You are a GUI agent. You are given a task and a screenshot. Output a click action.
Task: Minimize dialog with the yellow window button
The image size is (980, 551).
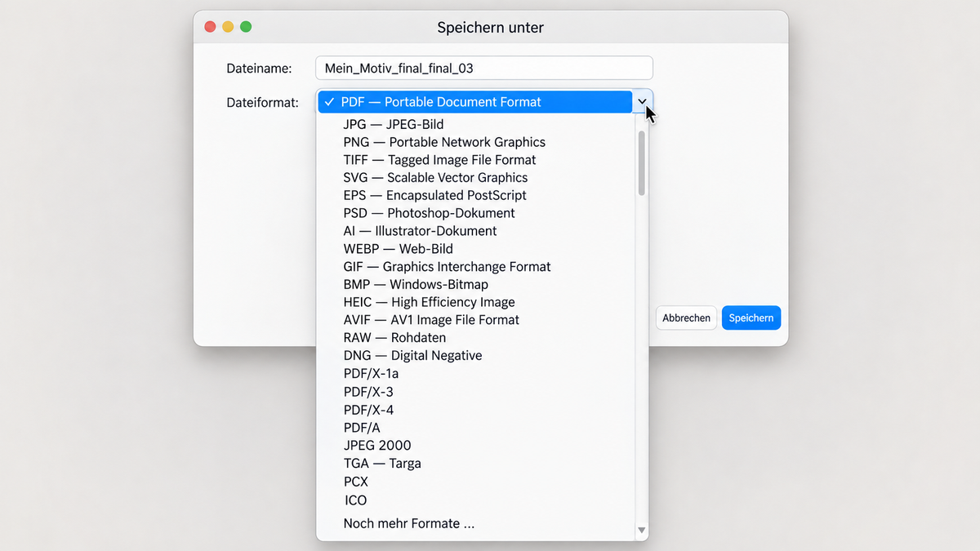[228, 27]
